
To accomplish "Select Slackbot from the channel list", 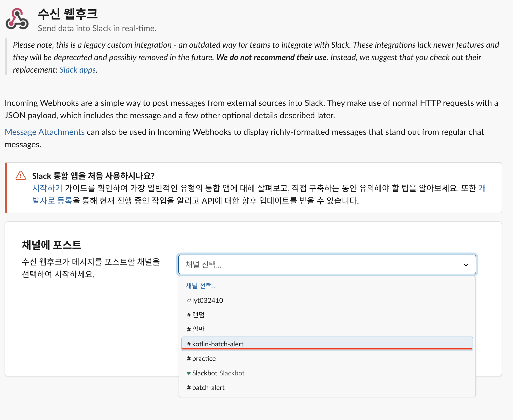I will point(205,373).
